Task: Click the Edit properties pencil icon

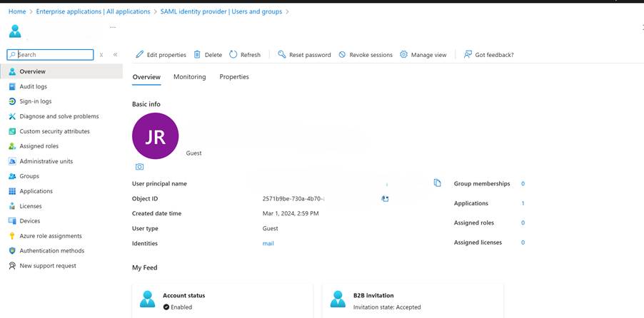Action: click(x=140, y=54)
